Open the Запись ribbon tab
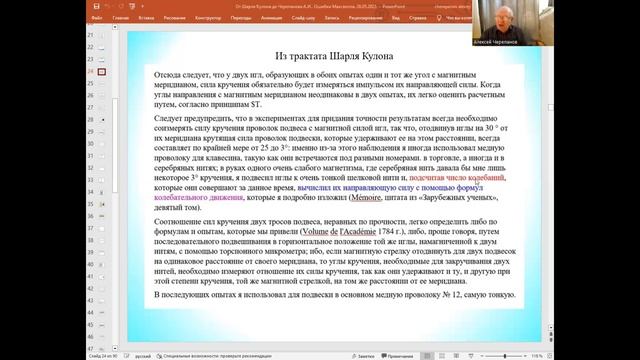 point(331,18)
